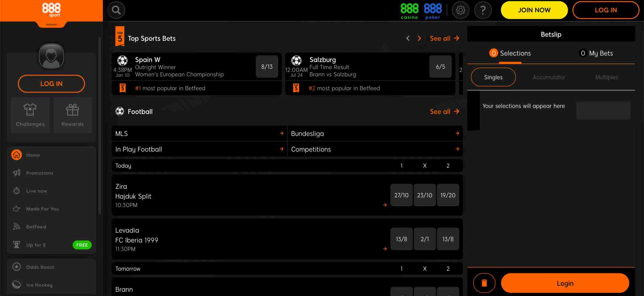Select the Accumulator bet type
The height and width of the screenshot is (296, 644).
[549, 77]
